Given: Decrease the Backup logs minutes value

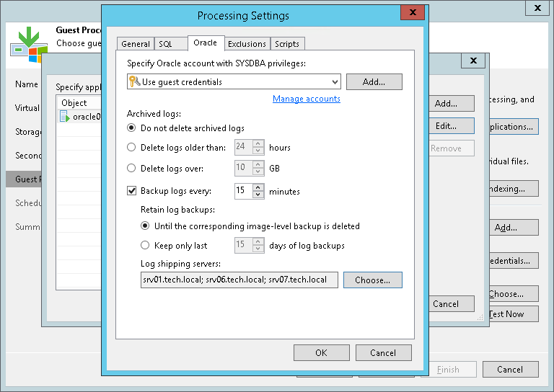Looking at the screenshot, I should (x=258, y=195).
